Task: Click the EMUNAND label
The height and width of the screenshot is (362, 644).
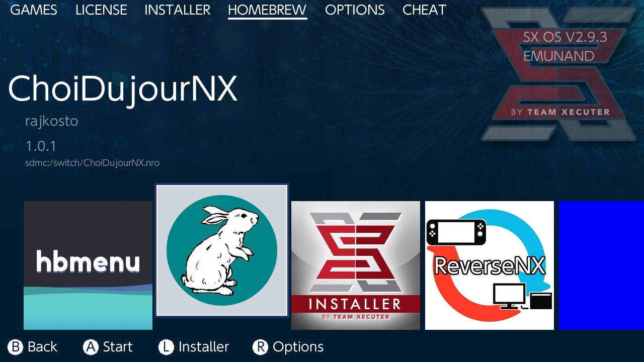Action: point(558,56)
